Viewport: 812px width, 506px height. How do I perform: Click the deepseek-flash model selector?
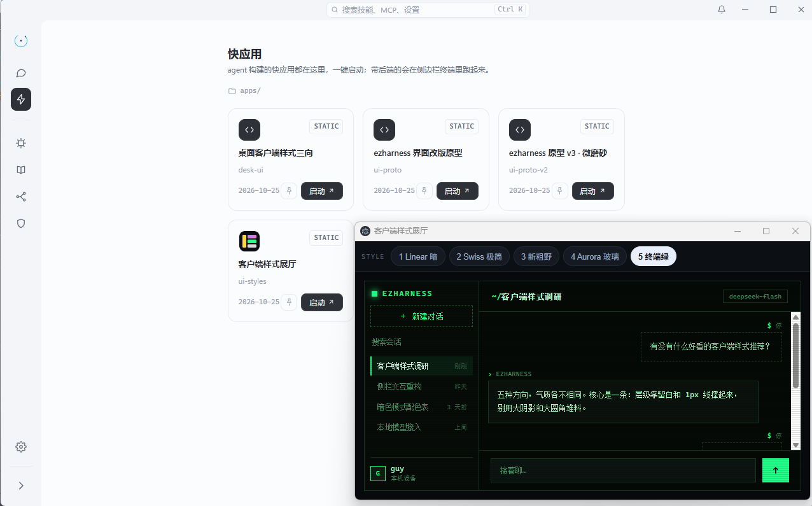point(755,296)
